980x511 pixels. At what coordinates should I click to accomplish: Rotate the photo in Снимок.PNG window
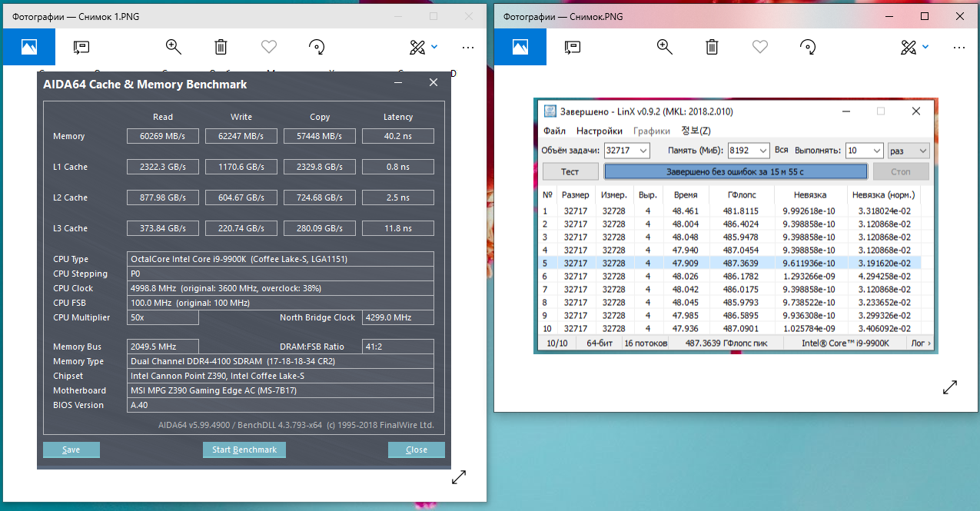807,47
